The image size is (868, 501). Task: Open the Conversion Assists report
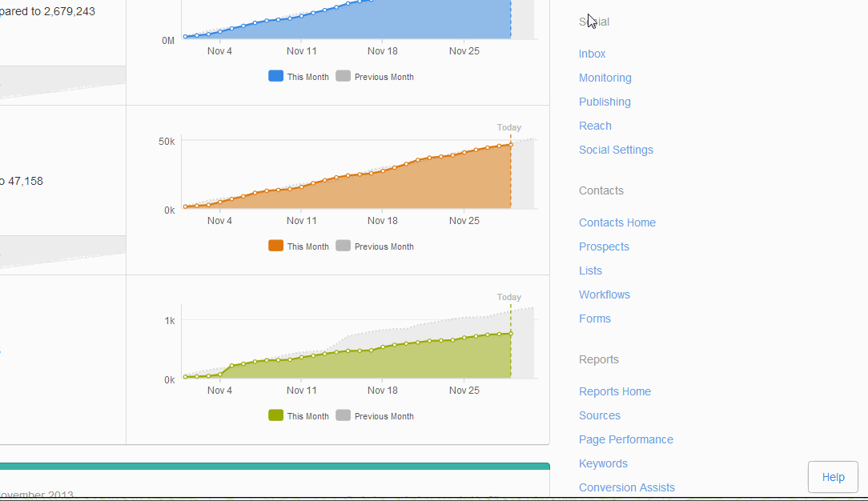coord(626,487)
